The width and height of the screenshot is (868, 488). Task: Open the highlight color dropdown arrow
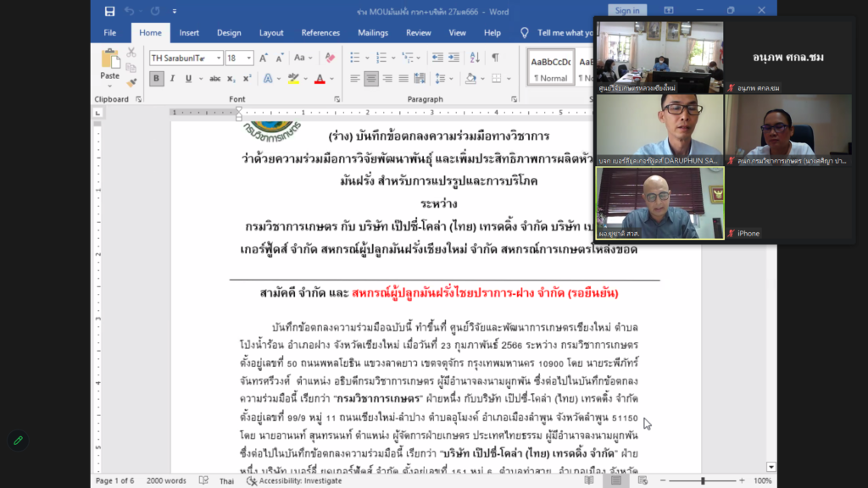coord(305,79)
